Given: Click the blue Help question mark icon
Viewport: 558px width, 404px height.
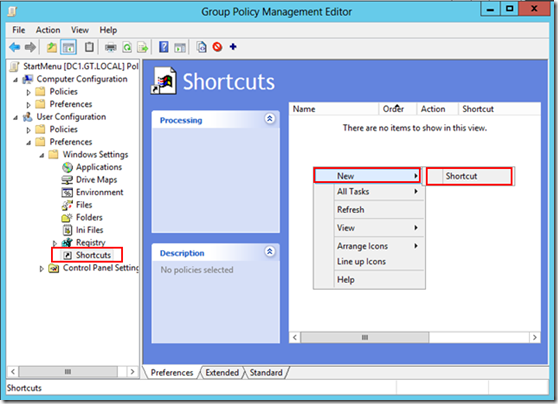Looking at the screenshot, I should point(164,47).
